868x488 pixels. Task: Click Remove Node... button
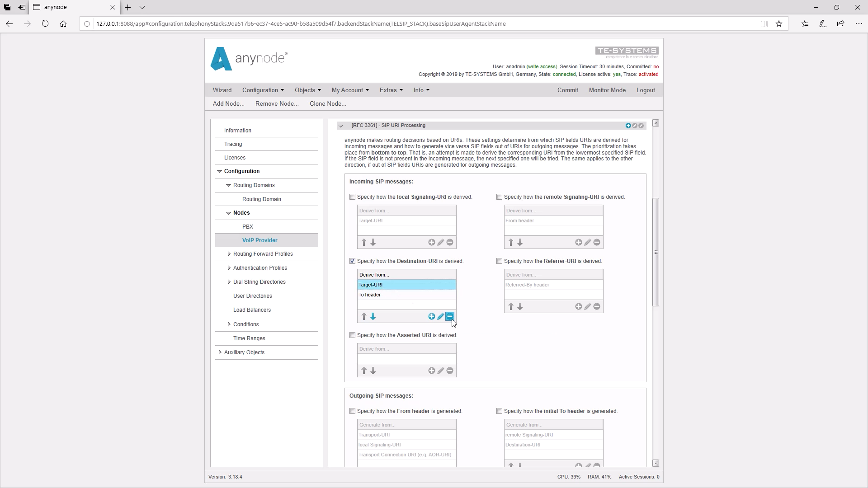277,104
